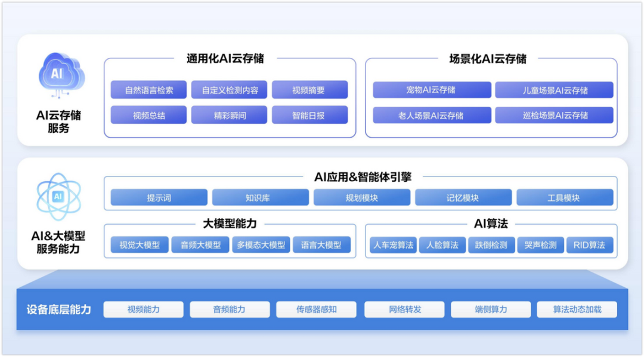Select the 多模态大模型 block
The width and height of the screenshot is (644, 357).
pyautogui.click(x=261, y=245)
